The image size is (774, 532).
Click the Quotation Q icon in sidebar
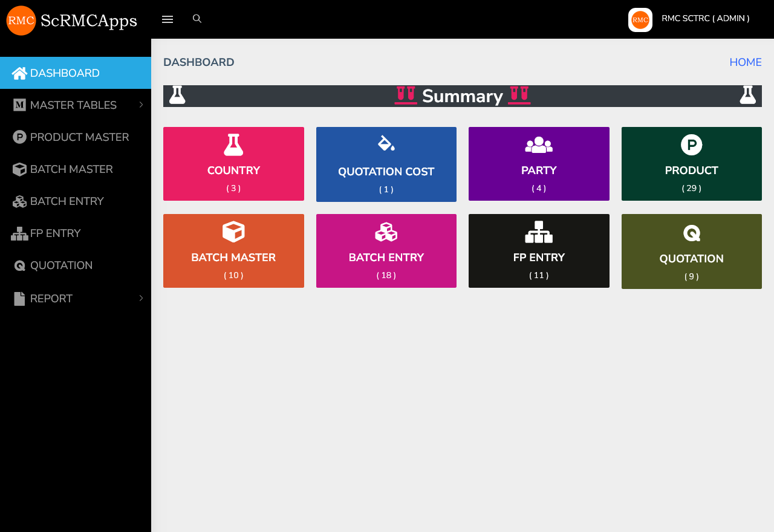click(19, 266)
